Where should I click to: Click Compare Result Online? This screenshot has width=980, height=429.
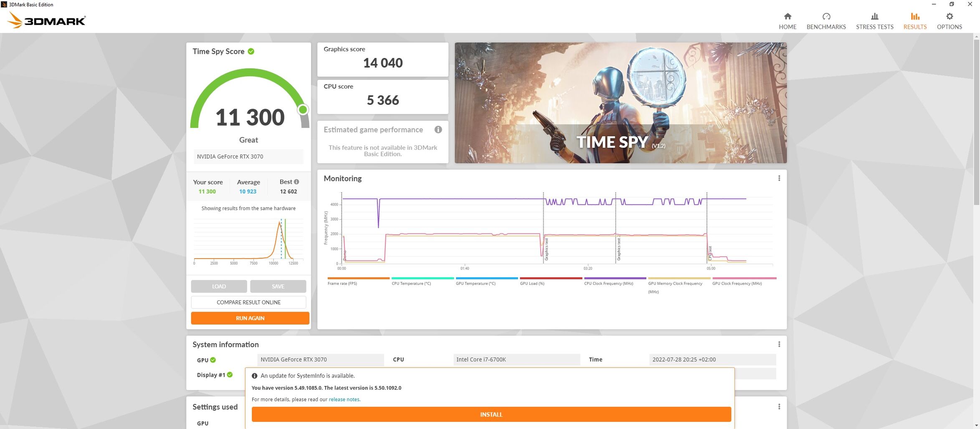(x=248, y=302)
